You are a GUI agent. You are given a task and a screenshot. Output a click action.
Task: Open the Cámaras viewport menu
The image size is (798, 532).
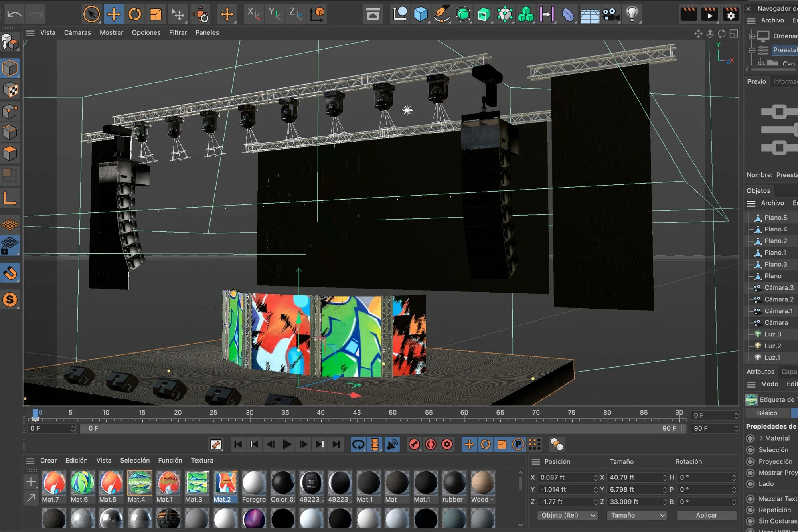click(77, 33)
